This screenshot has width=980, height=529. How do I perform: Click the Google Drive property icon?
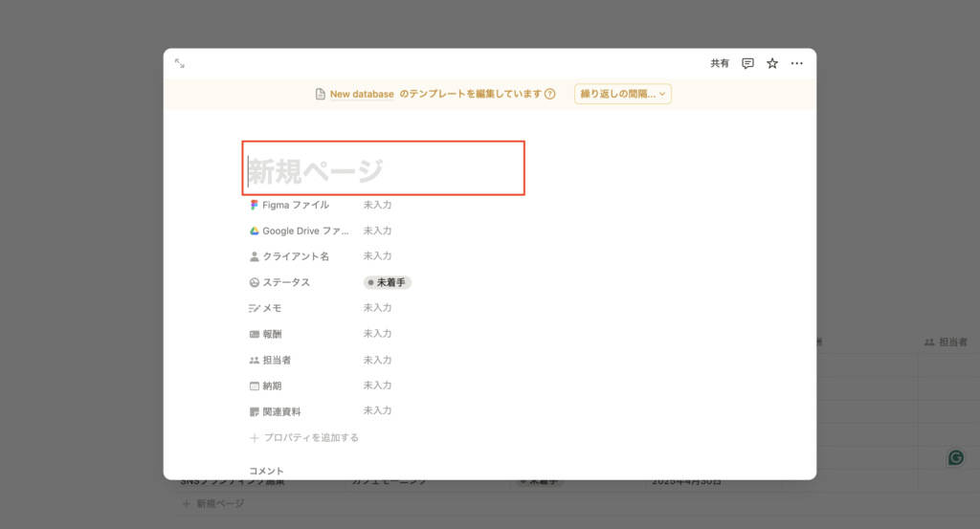coord(255,231)
